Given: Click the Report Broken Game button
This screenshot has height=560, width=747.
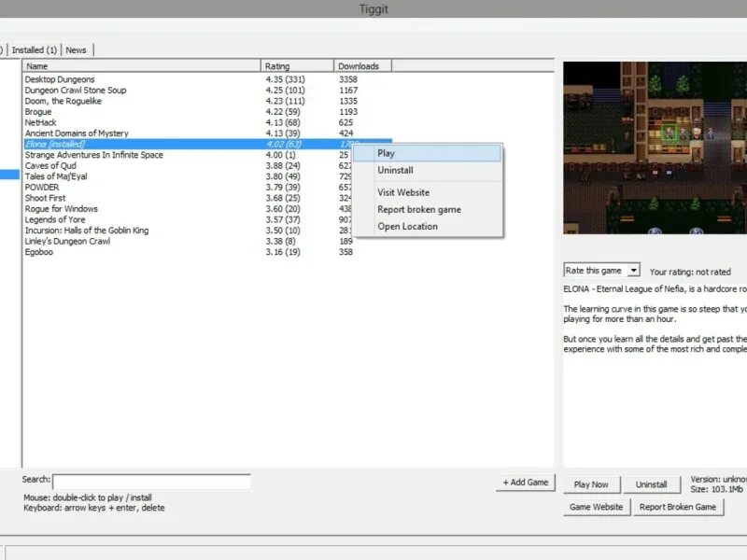Looking at the screenshot, I should (x=678, y=507).
